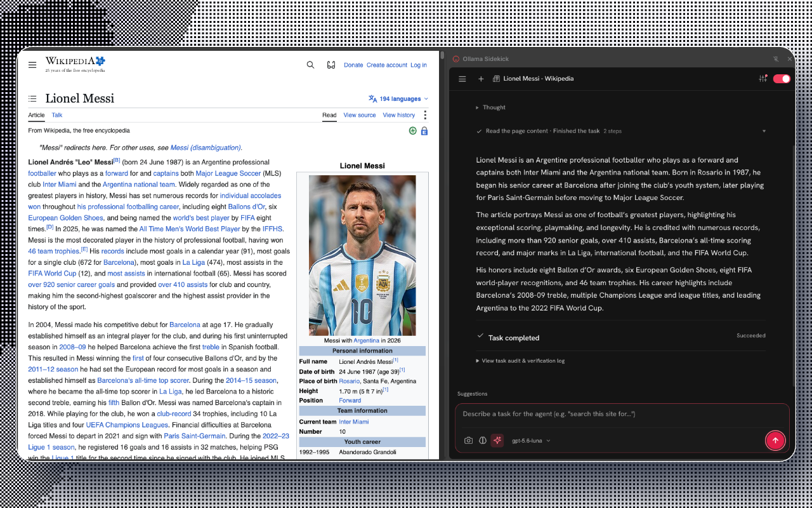Unpin the Ollama Sidekick panel
The image size is (812, 508).
(776, 59)
